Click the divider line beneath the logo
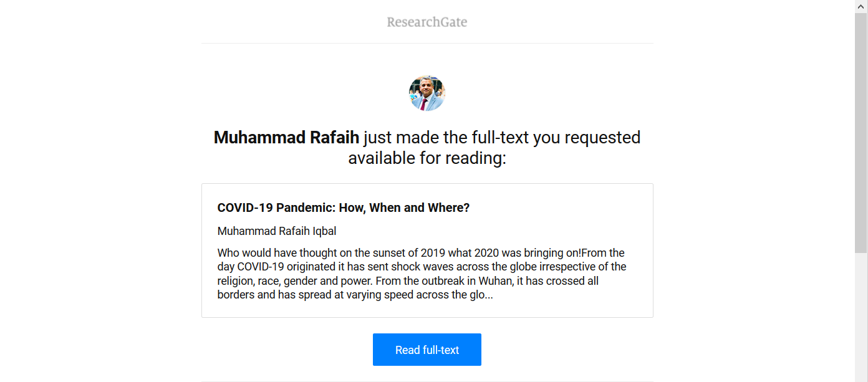The height and width of the screenshot is (382, 868). [427, 43]
